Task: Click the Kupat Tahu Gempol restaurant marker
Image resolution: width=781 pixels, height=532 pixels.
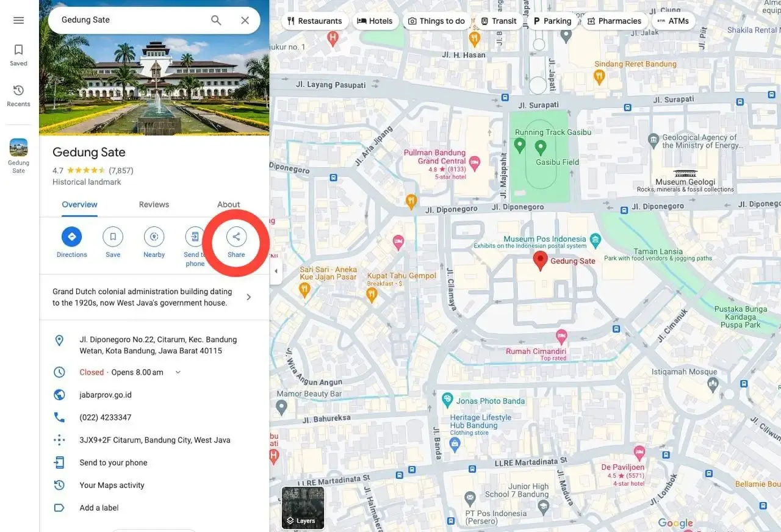Action: tap(372, 295)
